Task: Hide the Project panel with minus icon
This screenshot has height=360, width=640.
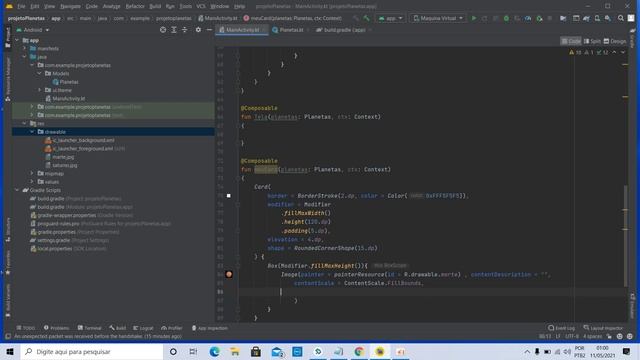Action: (209, 30)
